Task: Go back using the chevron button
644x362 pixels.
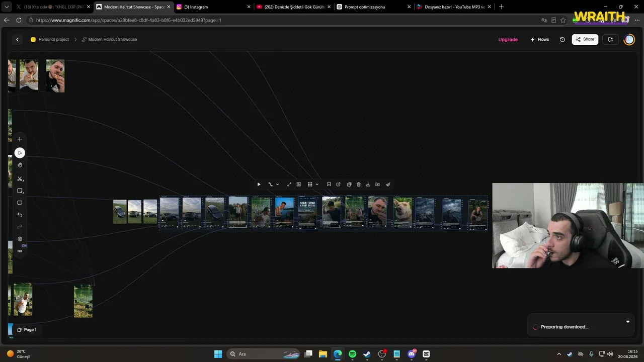Action: coord(17,39)
